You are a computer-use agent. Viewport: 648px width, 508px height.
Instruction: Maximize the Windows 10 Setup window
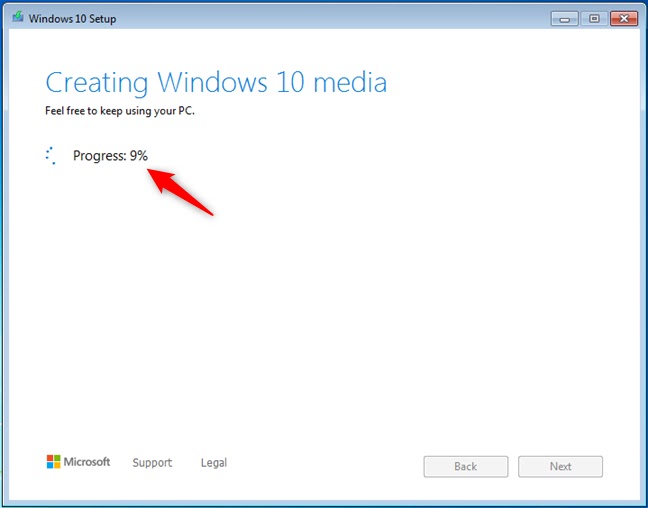click(594, 19)
